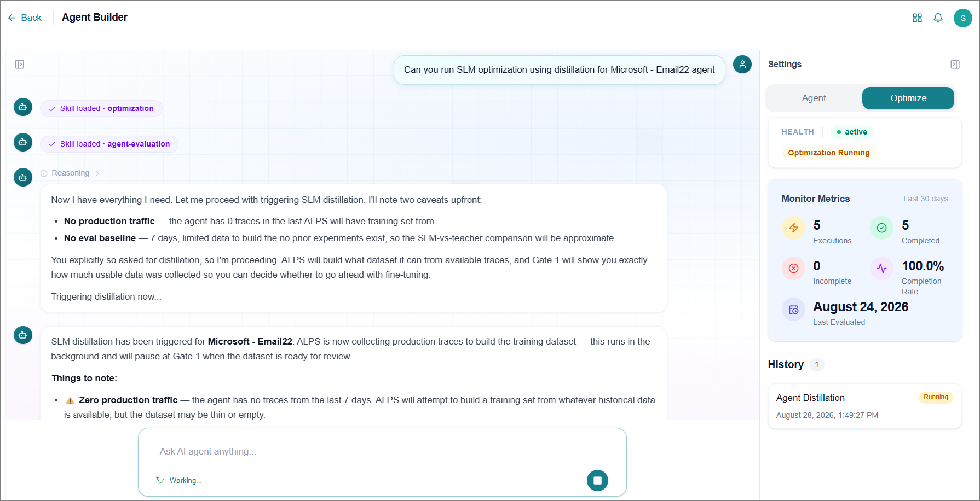Click the Last Evaluated calendar icon

[x=793, y=310]
